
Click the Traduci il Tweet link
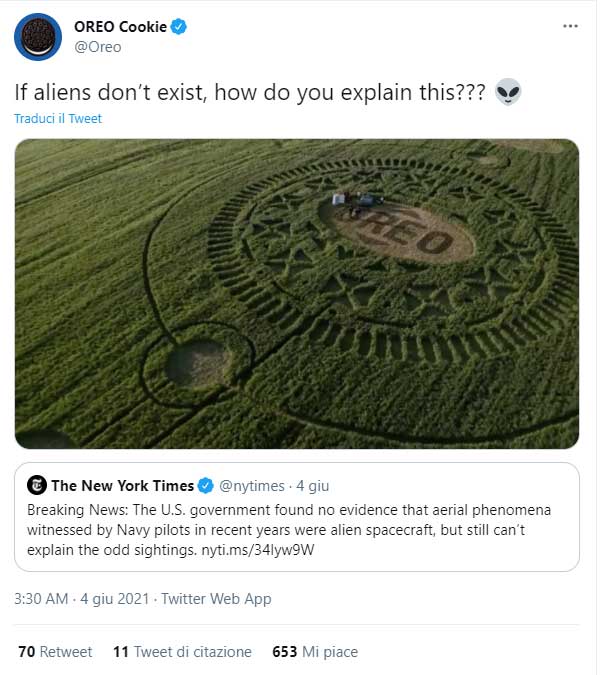tap(58, 118)
